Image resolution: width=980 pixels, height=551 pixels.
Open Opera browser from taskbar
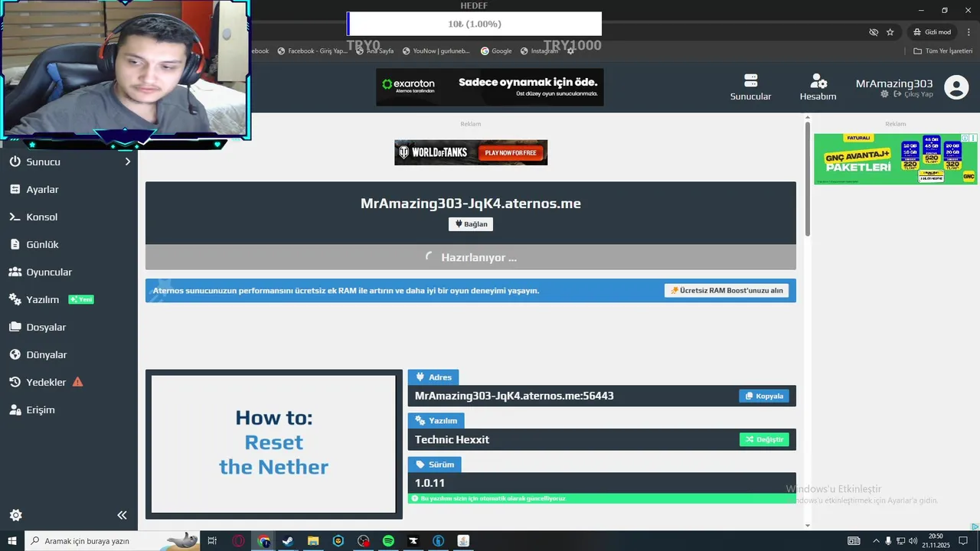point(239,541)
